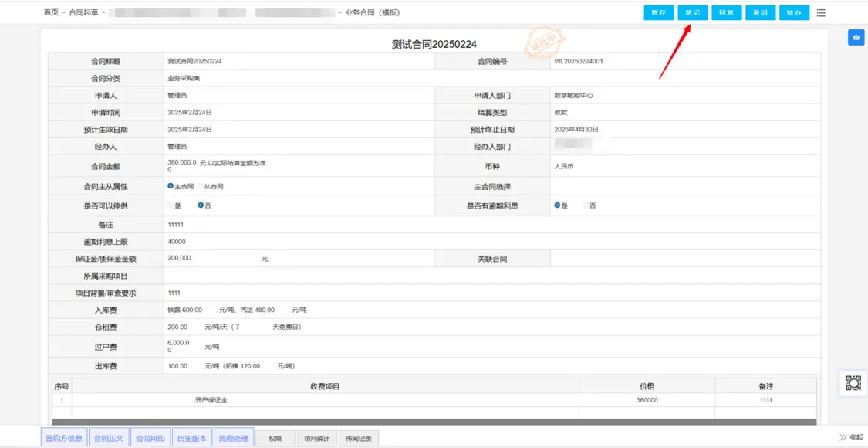Screen dimensions: 868x448
Task: Open the QR code scanner icon
Action: tap(853, 382)
